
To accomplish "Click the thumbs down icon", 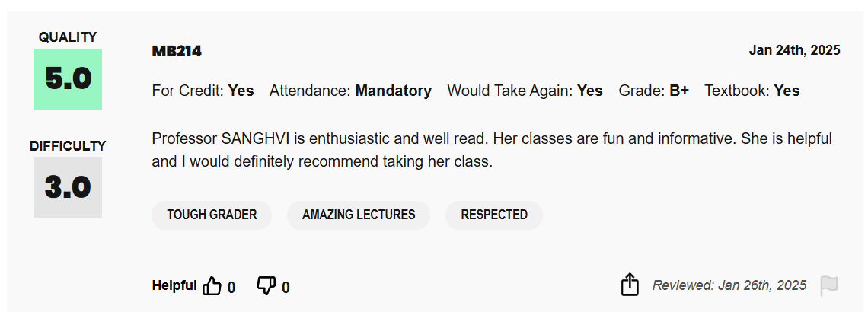I will click(x=266, y=286).
